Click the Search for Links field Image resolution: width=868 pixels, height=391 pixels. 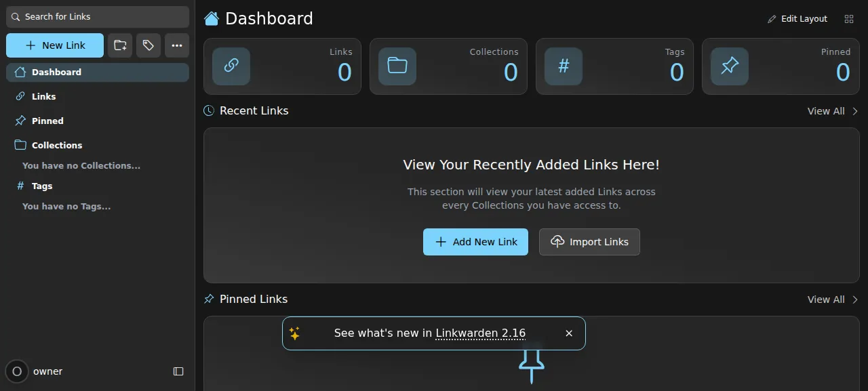pyautogui.click(x=98, y=17)
